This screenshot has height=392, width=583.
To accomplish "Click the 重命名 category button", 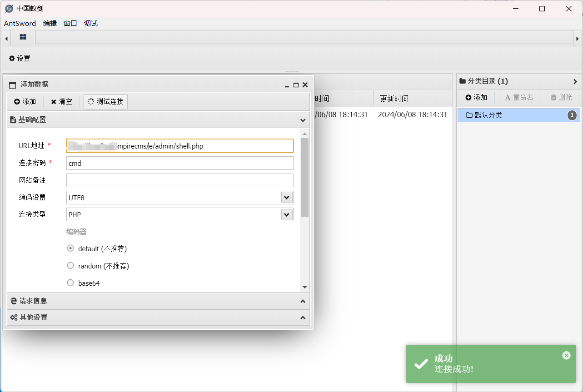I will coord(519,98).
